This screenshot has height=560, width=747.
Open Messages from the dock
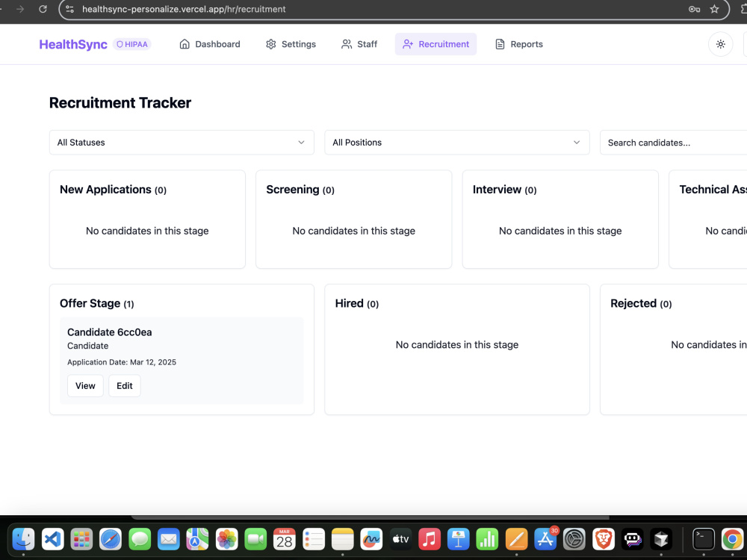click(x=140, y=540)
